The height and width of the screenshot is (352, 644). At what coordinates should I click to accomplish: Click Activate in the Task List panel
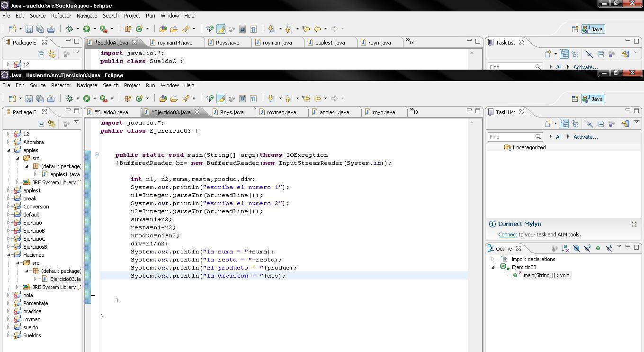[586, 136]
